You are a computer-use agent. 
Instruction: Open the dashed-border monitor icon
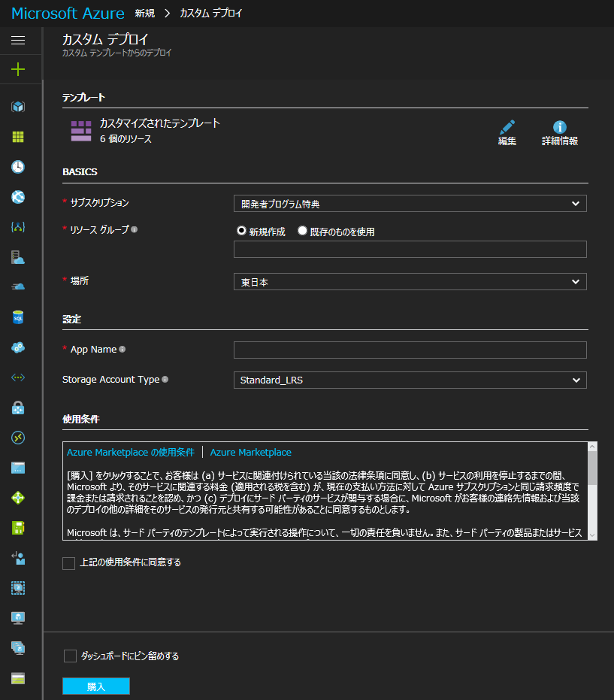(18, 588)
